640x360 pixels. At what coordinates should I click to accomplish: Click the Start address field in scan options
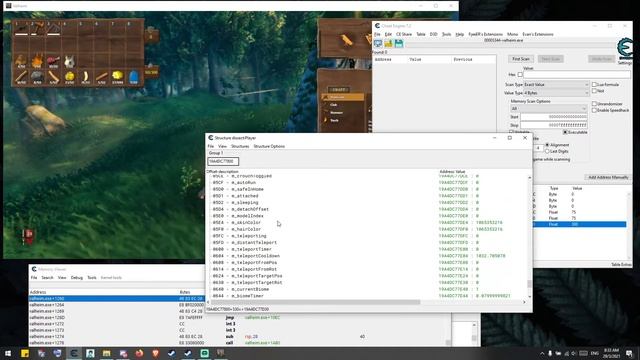tap(554, 117)
